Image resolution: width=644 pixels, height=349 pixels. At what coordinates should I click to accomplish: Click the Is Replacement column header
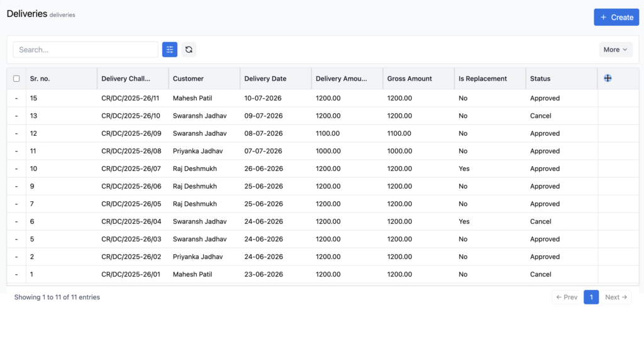coord(482,79)
